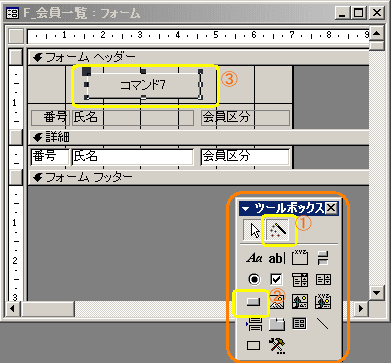Screen dimensions: 391x363
Task: Click the コマンド7 command button
Action: (143, 85)
